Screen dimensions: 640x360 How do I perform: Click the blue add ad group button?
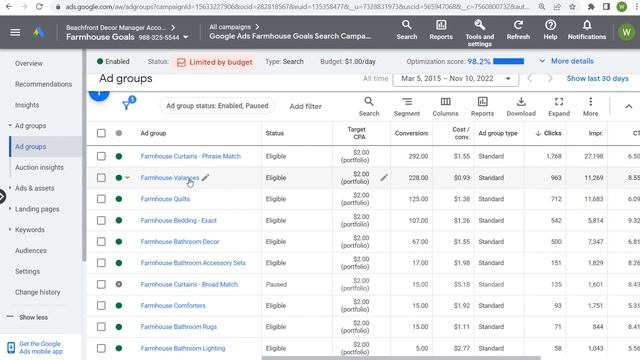pos(99,95)
